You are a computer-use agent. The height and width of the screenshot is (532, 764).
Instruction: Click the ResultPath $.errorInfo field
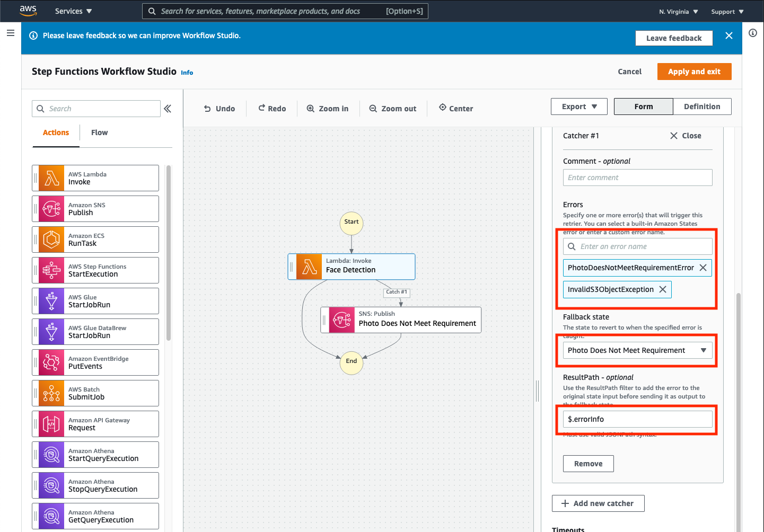(637, 419)
